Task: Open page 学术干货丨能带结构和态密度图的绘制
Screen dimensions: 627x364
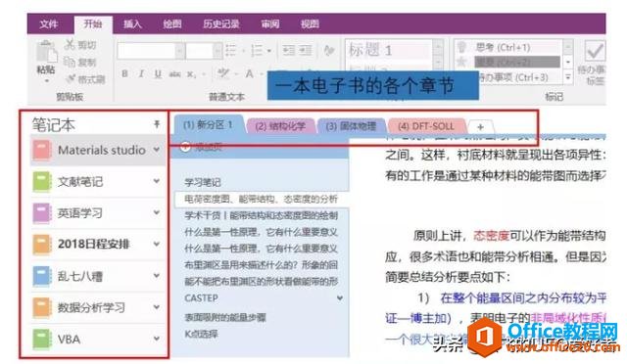Action: click(262, 215)
